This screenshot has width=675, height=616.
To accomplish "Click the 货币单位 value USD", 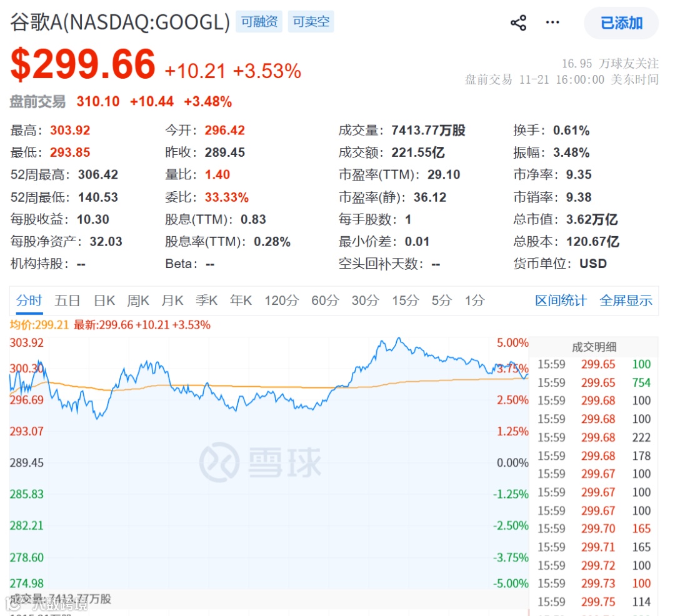I will click(593, 263).
